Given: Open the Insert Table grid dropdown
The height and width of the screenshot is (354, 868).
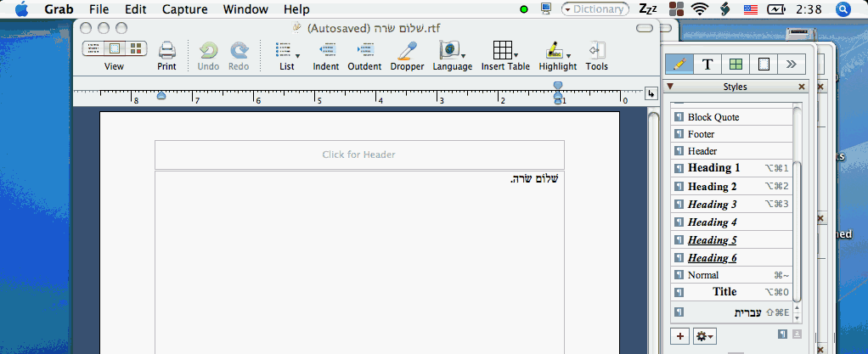Looking at the screenshot, I should pyautogui.click(x=505, y=50).
